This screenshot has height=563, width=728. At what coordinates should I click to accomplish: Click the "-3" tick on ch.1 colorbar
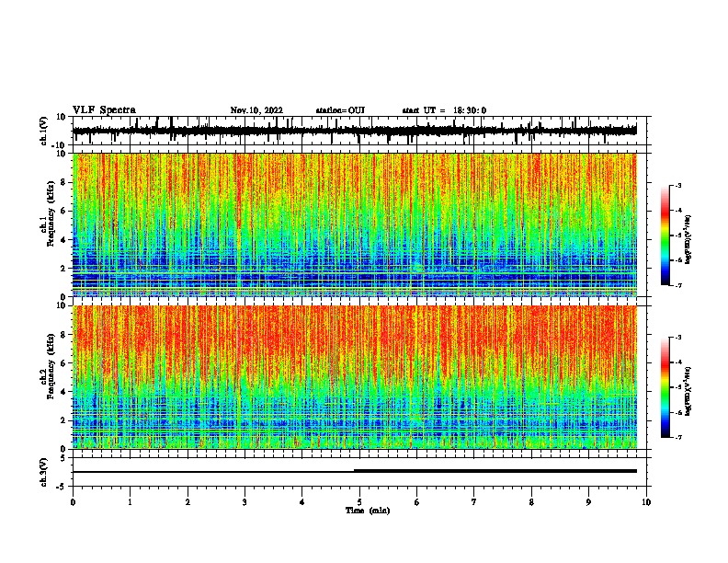(678, 185)
